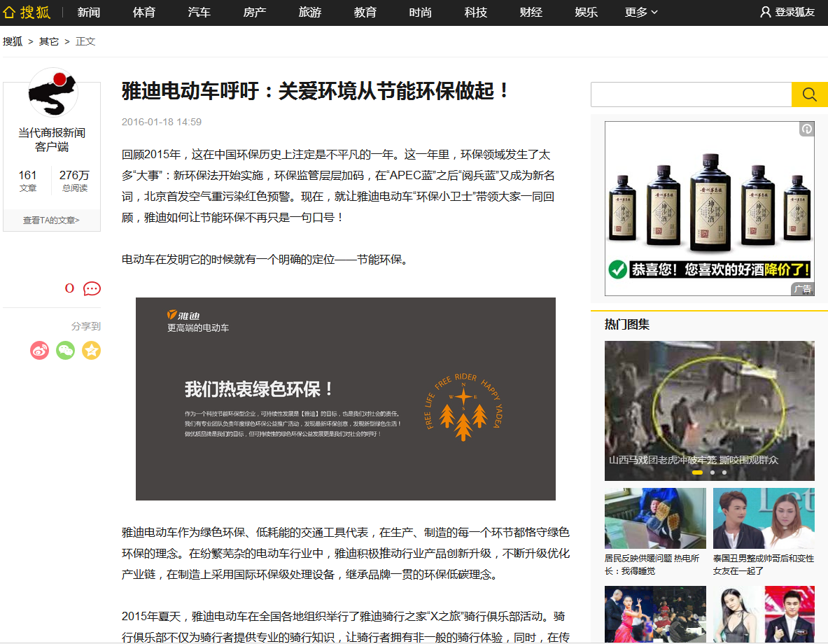Click the yellow search magnifier button

point(809,94)
